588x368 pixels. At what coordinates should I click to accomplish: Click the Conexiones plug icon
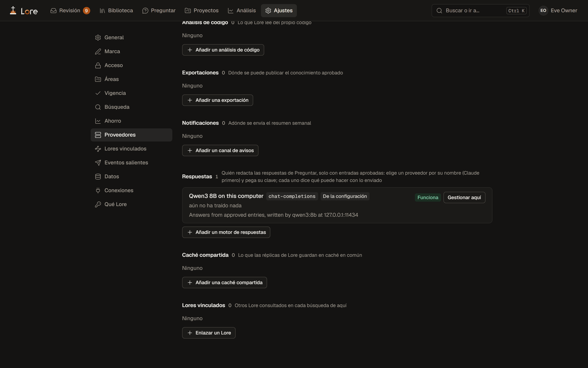pyautogui.click(x=98, y=190)
